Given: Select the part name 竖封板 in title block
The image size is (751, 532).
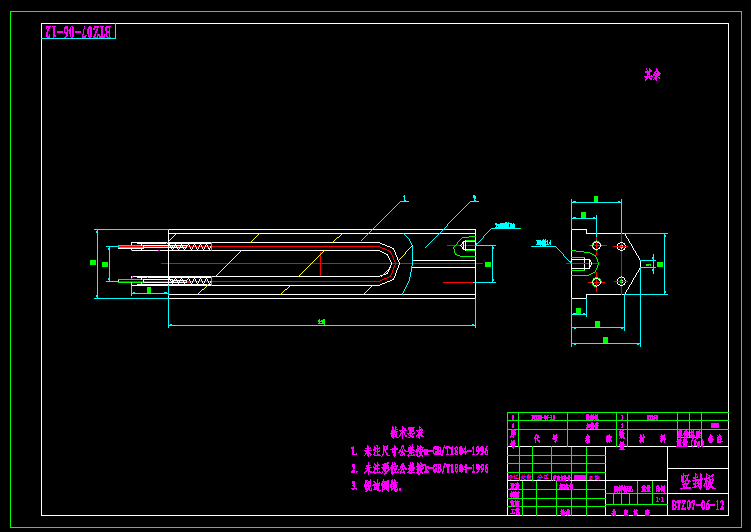Looking at the screenshot, I should [697, 482].
